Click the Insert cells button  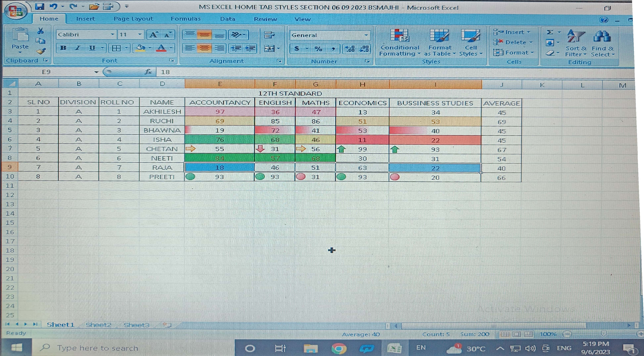point(514,32)
